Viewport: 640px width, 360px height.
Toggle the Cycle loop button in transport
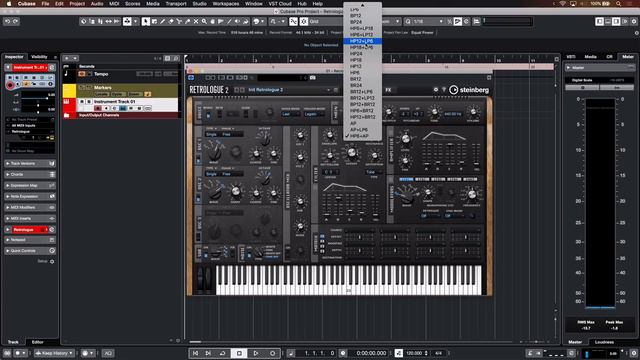[222, 353]
